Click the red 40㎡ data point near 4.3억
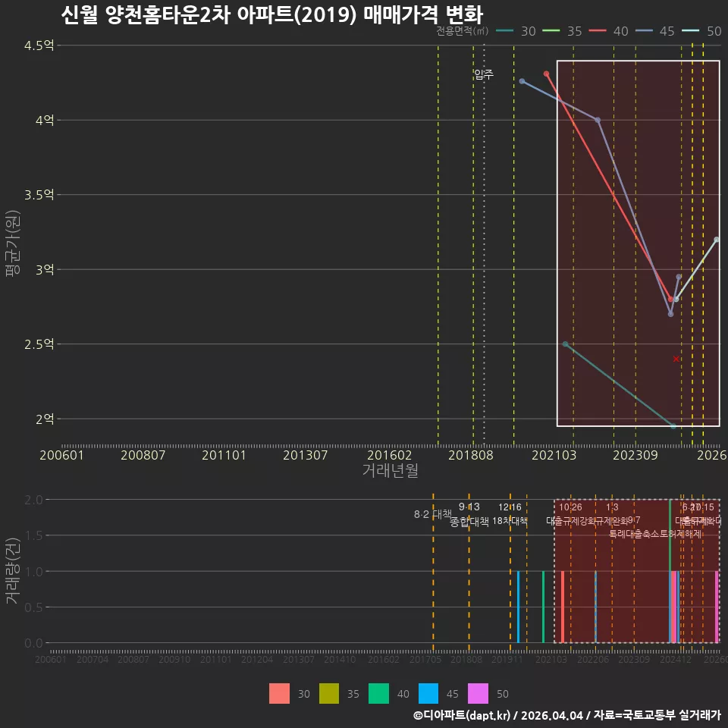Image resolution: width=728 pixels, height=728 pixels. click(547, 74)
